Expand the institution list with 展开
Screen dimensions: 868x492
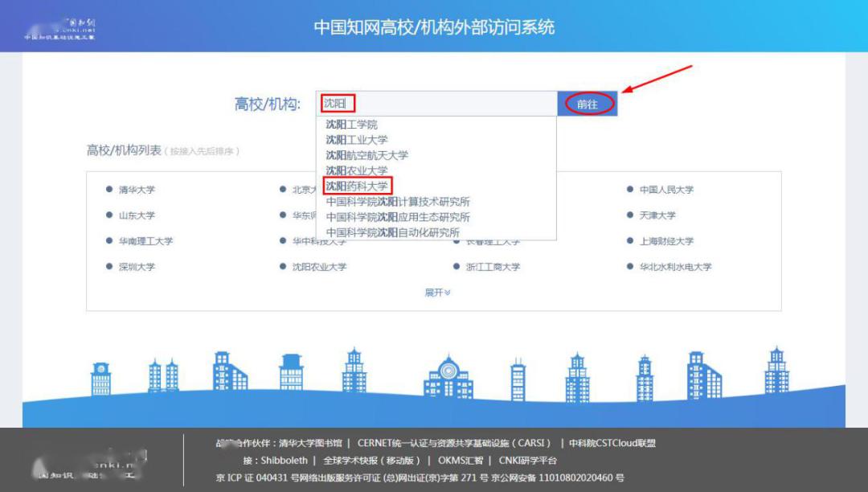[437, 292]
